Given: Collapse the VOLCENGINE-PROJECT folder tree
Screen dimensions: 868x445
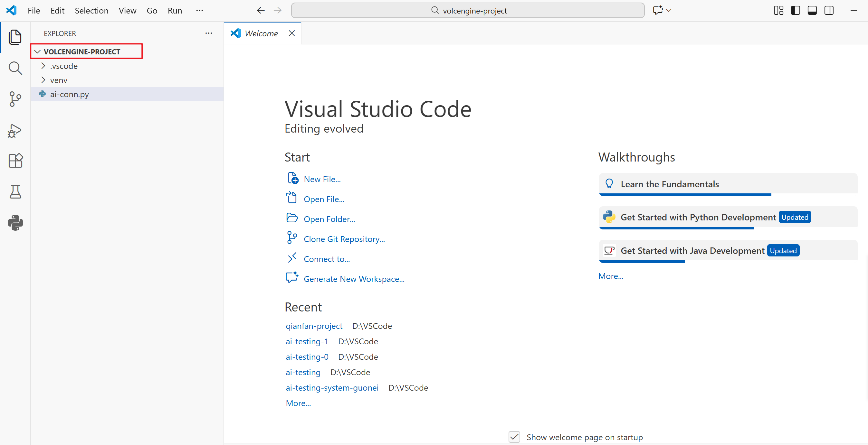Looking at the screenshot, I should [38, 51].
